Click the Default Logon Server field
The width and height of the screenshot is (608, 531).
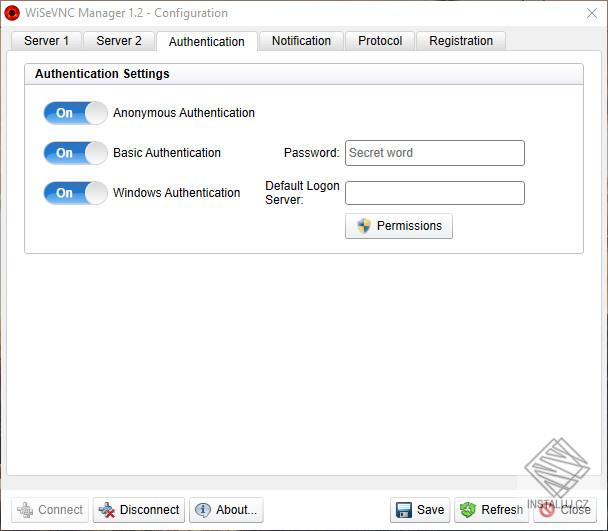(x=435, y=193)
